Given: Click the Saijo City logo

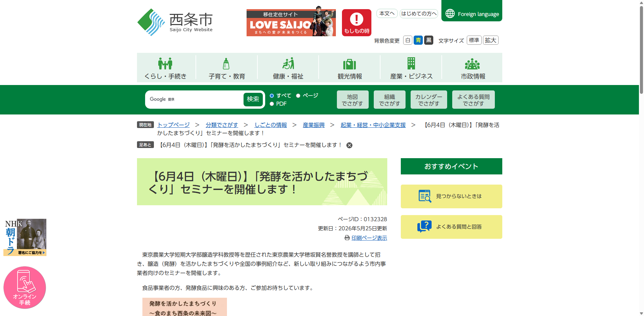Looking at the screenshot, I should click(x=175, y=22).
